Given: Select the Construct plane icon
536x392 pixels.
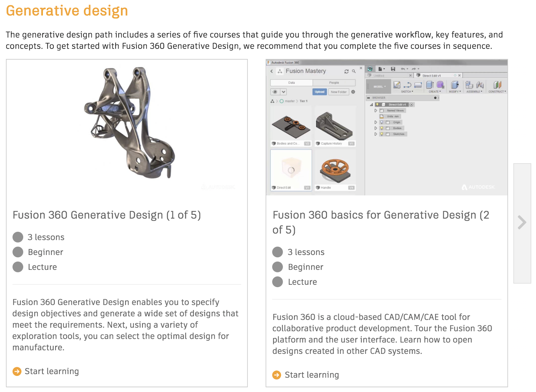Looking at the screenshot, I should [x=497, y=85].
